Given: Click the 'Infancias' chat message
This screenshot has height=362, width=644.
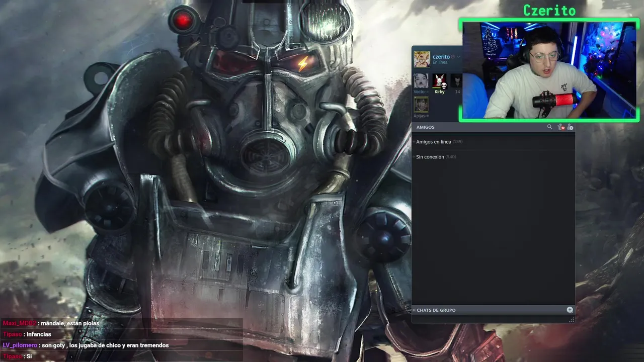Looking at the screenshot, I should [27, 334].
